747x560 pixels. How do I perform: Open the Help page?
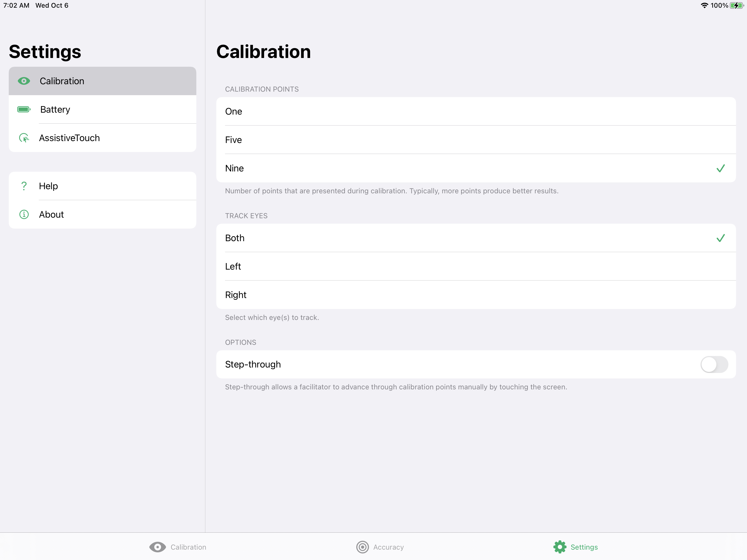coord(102,186)
